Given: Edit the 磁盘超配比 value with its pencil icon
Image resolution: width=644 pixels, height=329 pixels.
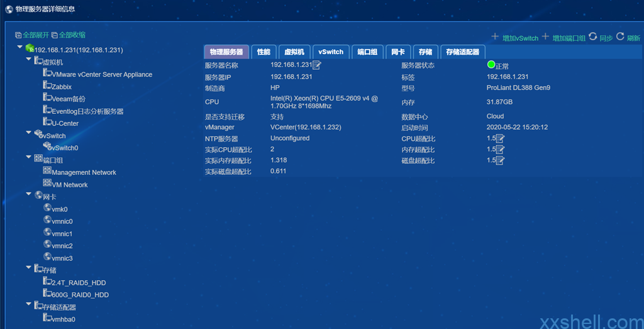Looking at the screenshot, I should click(x=500, y=160).
